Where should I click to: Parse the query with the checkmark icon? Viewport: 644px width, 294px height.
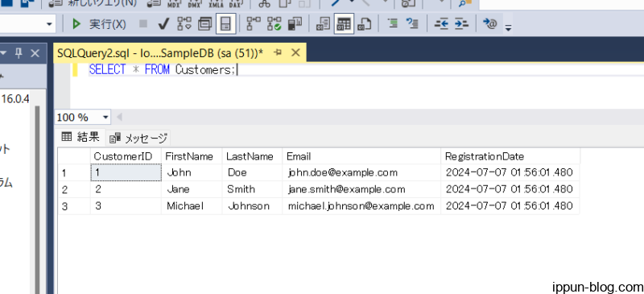(x=163, y=24)
